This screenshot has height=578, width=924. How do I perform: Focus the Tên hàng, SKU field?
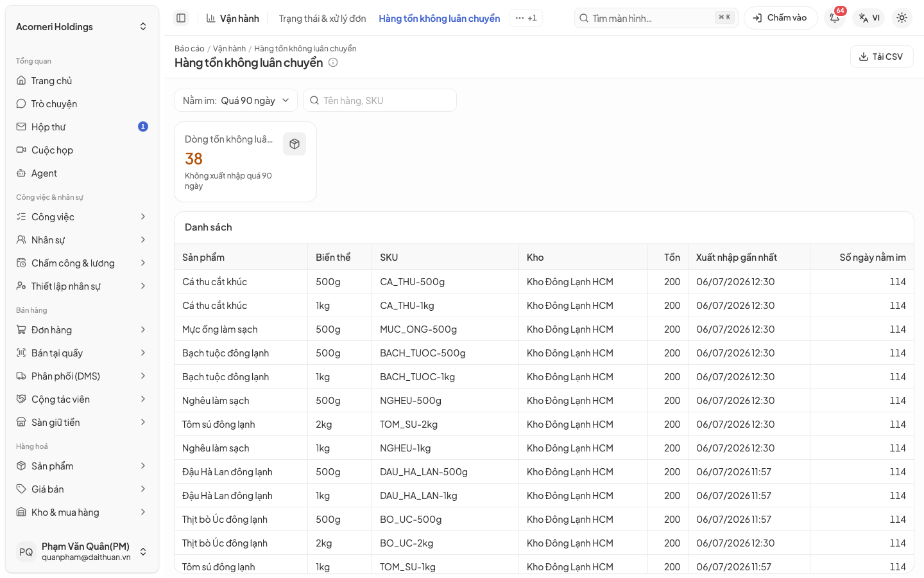(380, 100)
